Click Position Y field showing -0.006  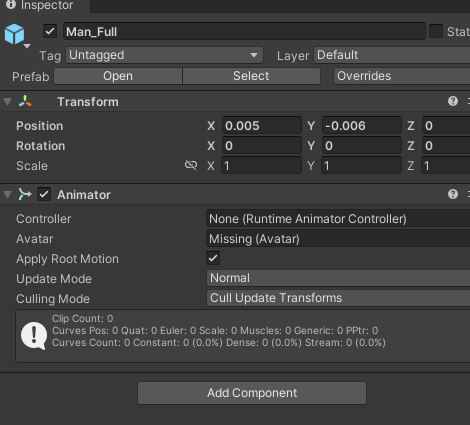point(361,126)
